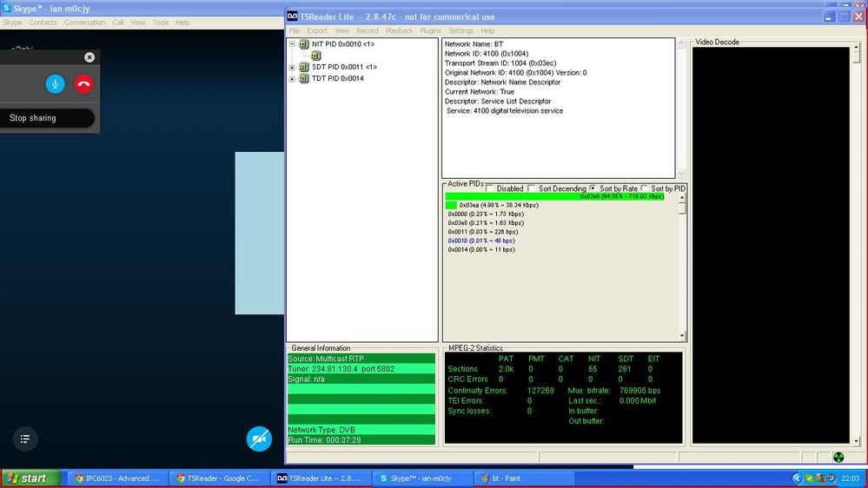Open TSReader Playback menu
The height and width of the screenshot is (488, 868).
pyautogui.click(x=399, y=31)
